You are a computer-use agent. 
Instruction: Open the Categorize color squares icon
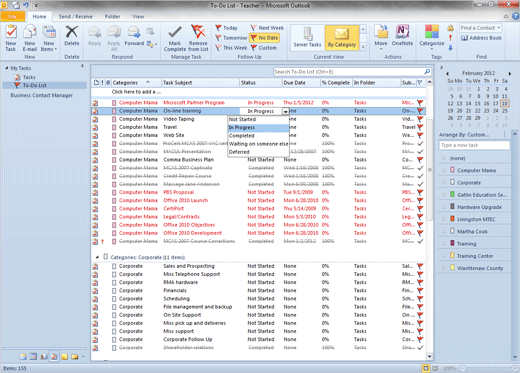point(432,32)
